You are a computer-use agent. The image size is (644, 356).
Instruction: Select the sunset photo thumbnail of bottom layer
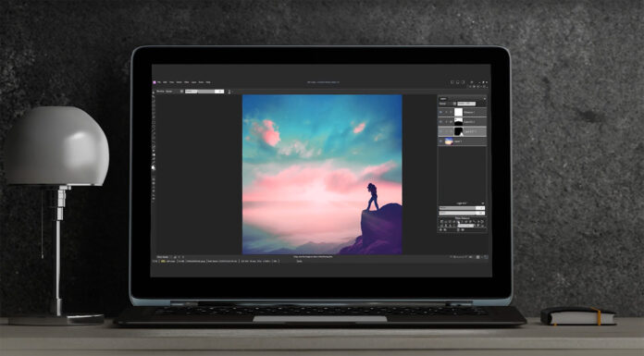pyautogui.click(x=449, y=141)
